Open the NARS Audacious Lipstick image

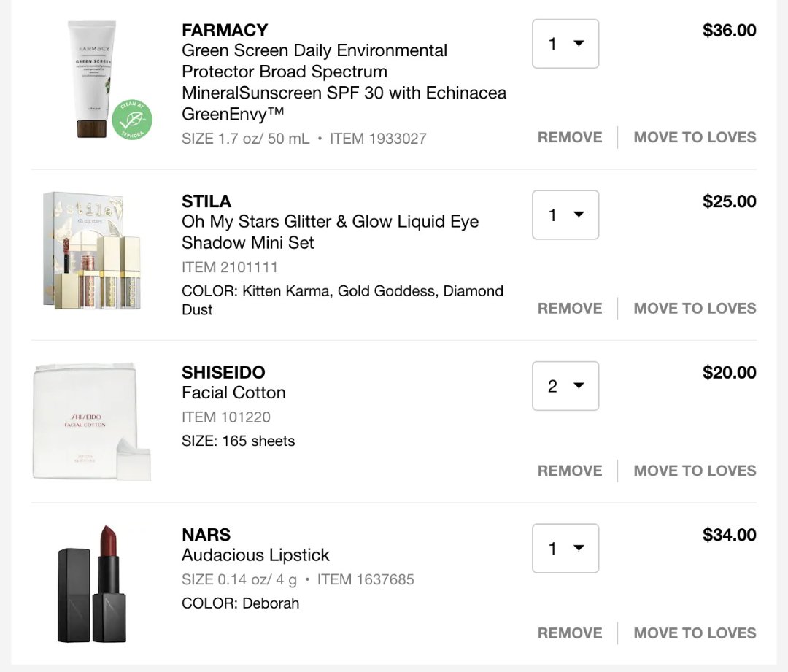[91, 583]
